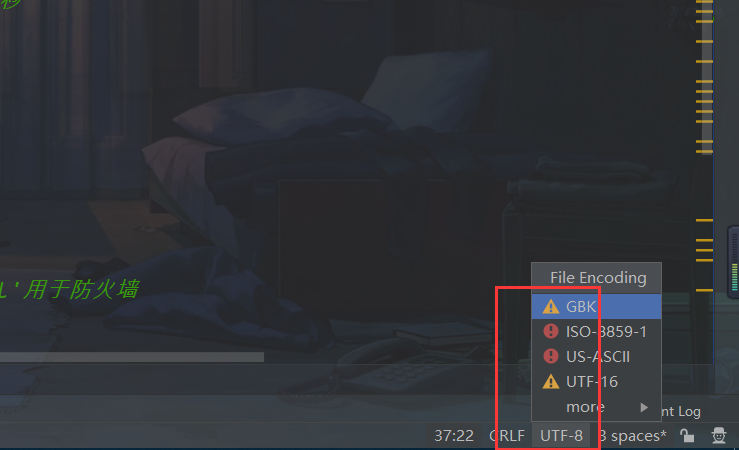Image resolution: width=739 pixels, height=450 pixels.
Task: Click the 37:22 line and column indicator
Action: click(453, 436)
